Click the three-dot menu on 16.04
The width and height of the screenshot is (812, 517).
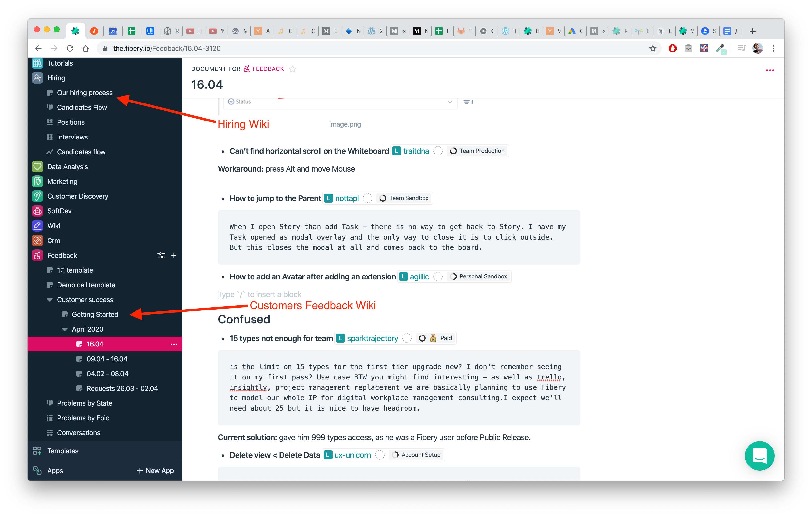[x=173, y=344]
